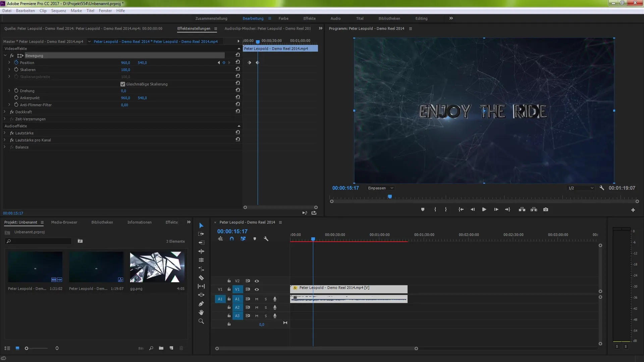Toggle Position animation stopwatch
The width and height of the screenshot is (644, 362).
pos(16,62)
